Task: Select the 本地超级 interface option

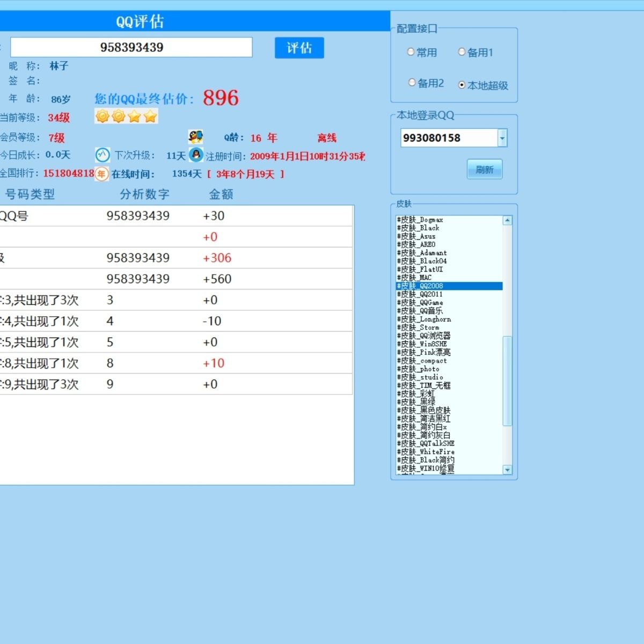Action: (483, 85)
